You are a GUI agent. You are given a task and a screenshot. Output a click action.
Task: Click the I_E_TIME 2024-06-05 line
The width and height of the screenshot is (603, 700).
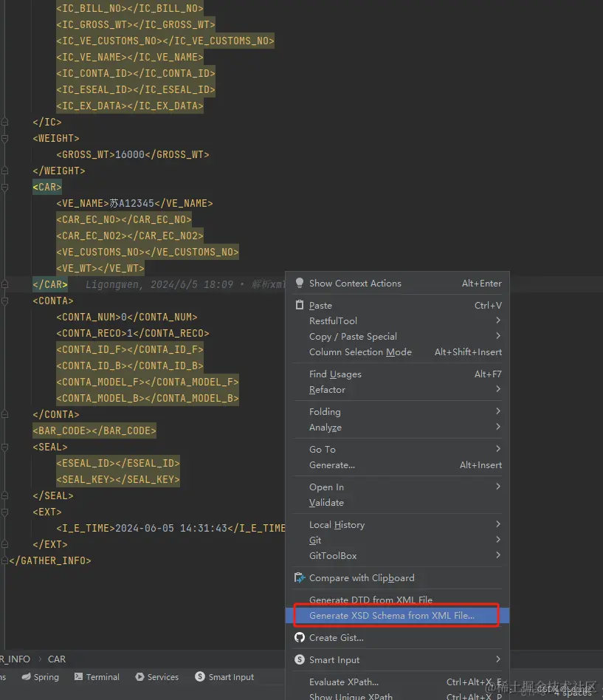click(x=171, y=528)
